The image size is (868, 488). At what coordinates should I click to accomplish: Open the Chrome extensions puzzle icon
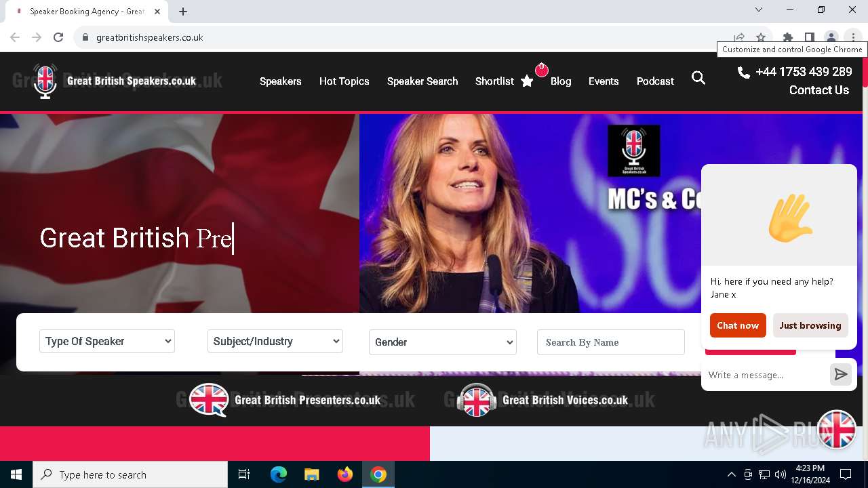pos(787,37)
